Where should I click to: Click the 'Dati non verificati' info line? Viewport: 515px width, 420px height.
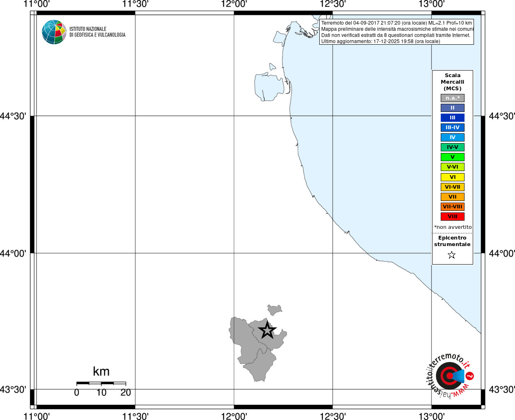(x=396, y=35)
